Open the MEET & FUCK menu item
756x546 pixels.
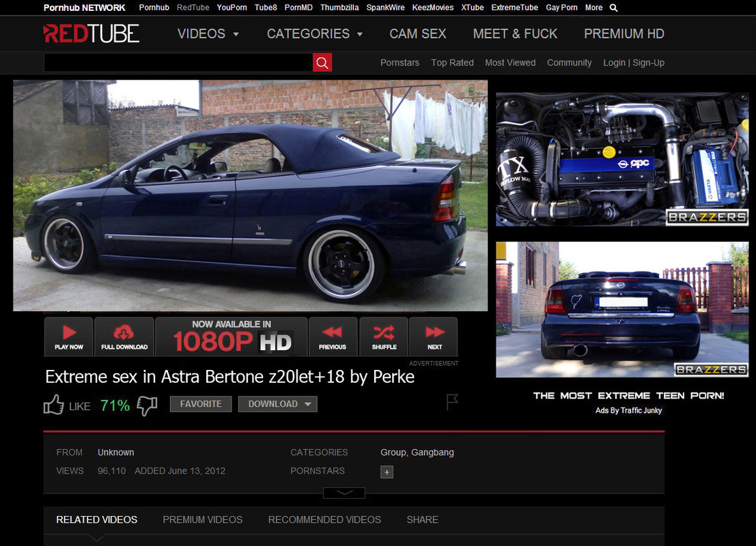[x=515, y=33]
